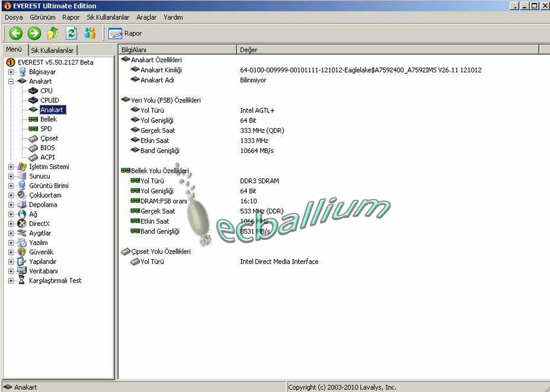
Task: Switch to the Menü tab
Action: click(14, 49)
